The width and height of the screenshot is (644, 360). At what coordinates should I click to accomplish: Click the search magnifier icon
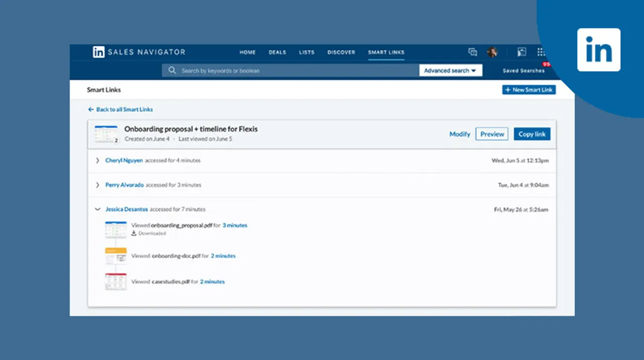click(x=172, y=70)
